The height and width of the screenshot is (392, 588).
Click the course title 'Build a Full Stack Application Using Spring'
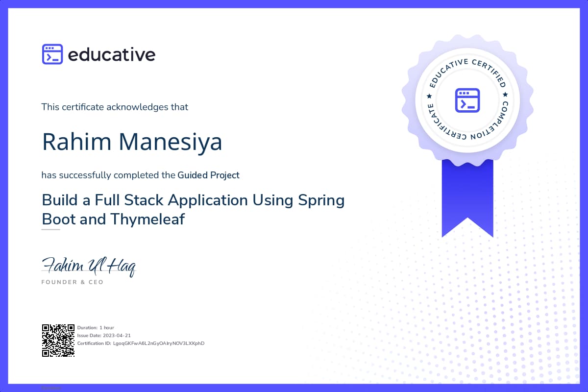tap(194, 201)
